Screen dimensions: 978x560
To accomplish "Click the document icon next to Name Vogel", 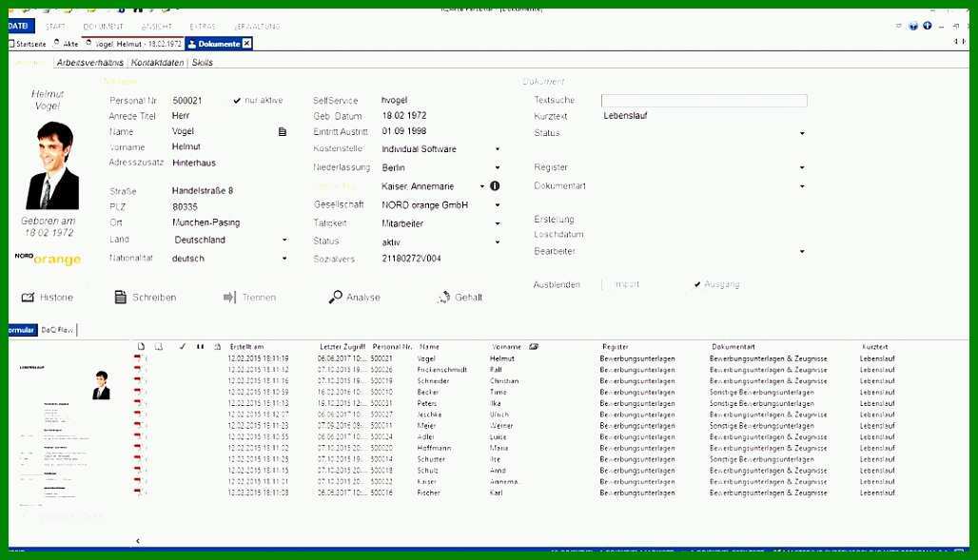I will click(283, 132).
